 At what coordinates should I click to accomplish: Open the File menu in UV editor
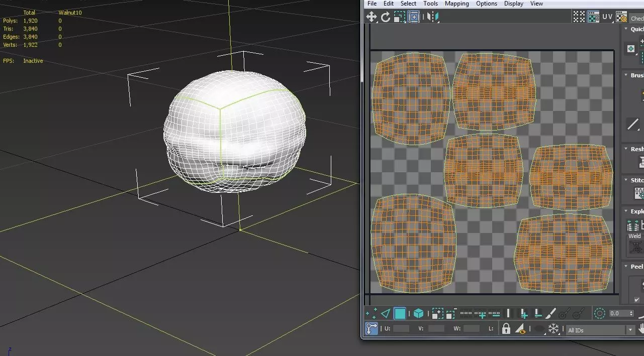(x=372, y=4)
